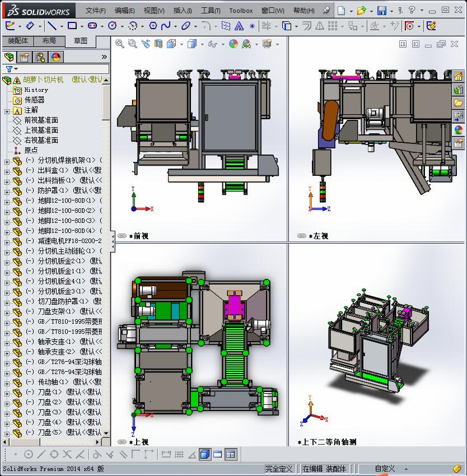Click the New document icon
Image resolution: width=467 pixels, height=476 pixels.
tap(342, 11)
